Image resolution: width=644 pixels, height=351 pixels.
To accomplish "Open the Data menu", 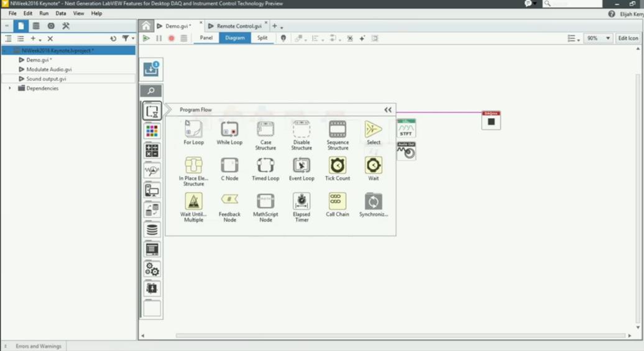I will (x=60, y=13).
